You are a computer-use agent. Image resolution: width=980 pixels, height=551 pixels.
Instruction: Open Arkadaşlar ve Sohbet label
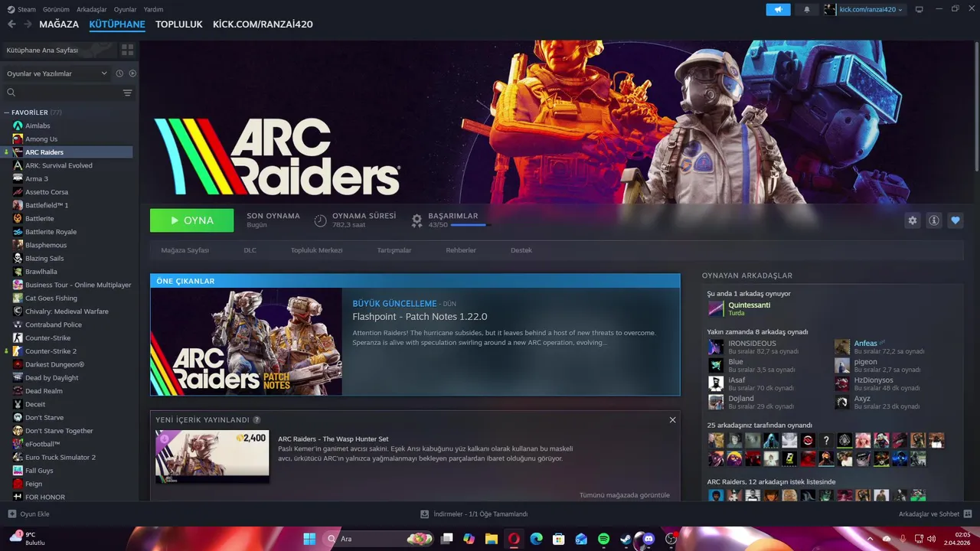tap(929, 514)
